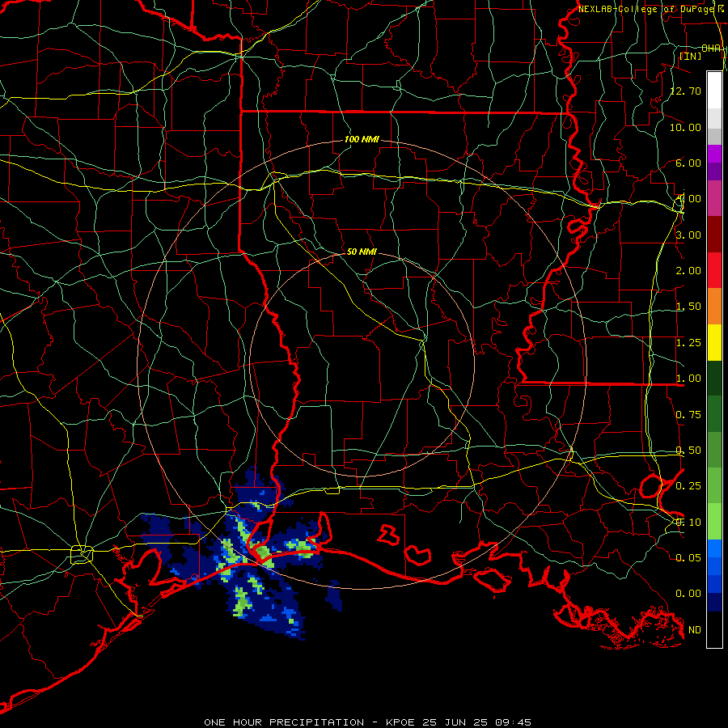Click the 0.05 legend value

(688, 557)
